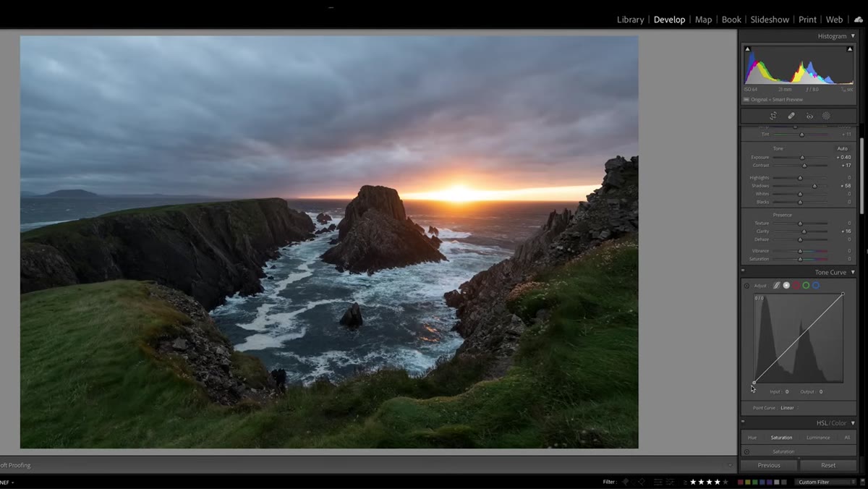Select the Red Eye Correction tool
Viewport: 868px width, 489px height.
[x=809, y=116]
